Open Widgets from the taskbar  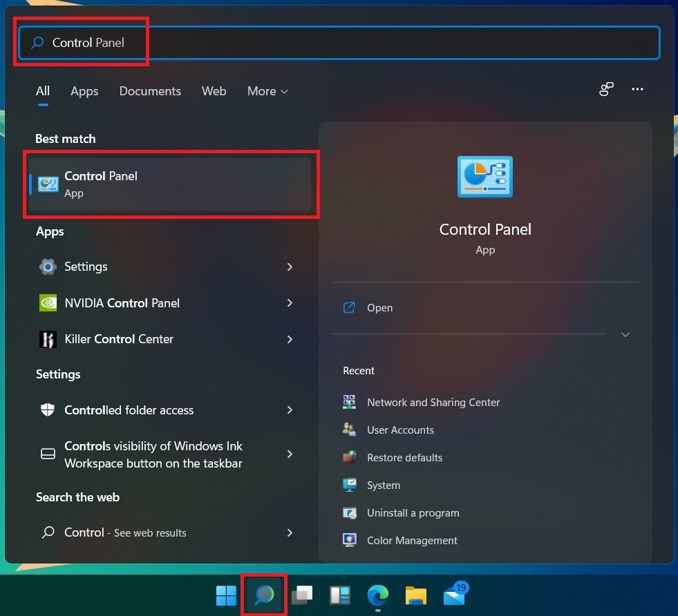pos(340,595)
